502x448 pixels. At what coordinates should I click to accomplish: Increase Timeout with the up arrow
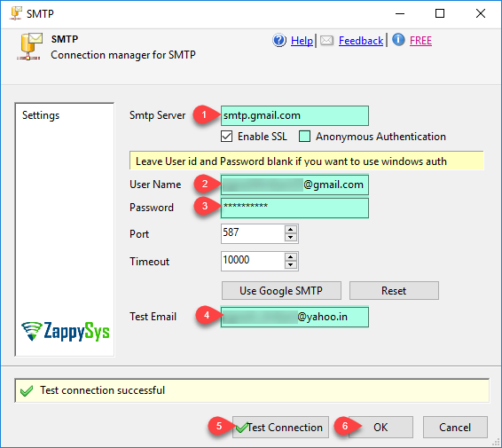(291, 256)
